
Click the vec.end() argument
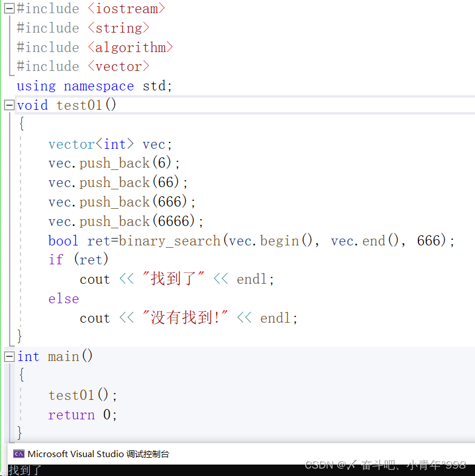click(x=365, y=241)
